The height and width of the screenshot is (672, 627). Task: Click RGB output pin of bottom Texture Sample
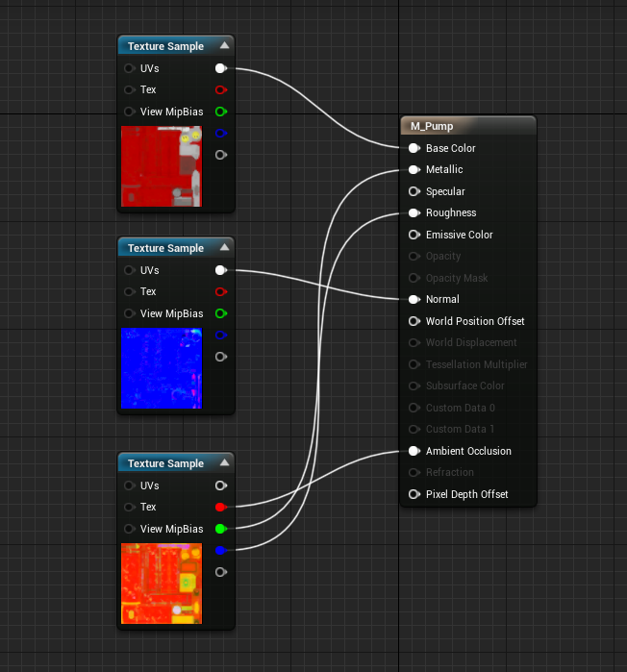point(221,485)
